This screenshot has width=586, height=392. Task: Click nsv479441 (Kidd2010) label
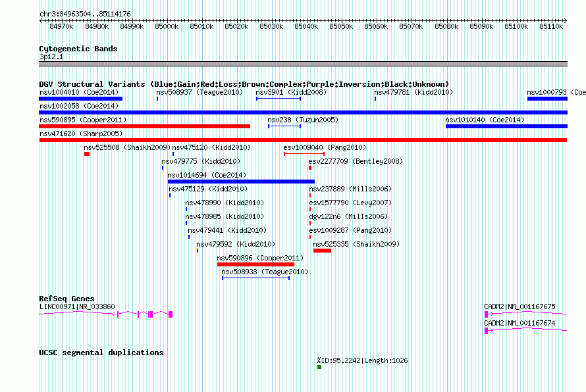pos(227,230)
